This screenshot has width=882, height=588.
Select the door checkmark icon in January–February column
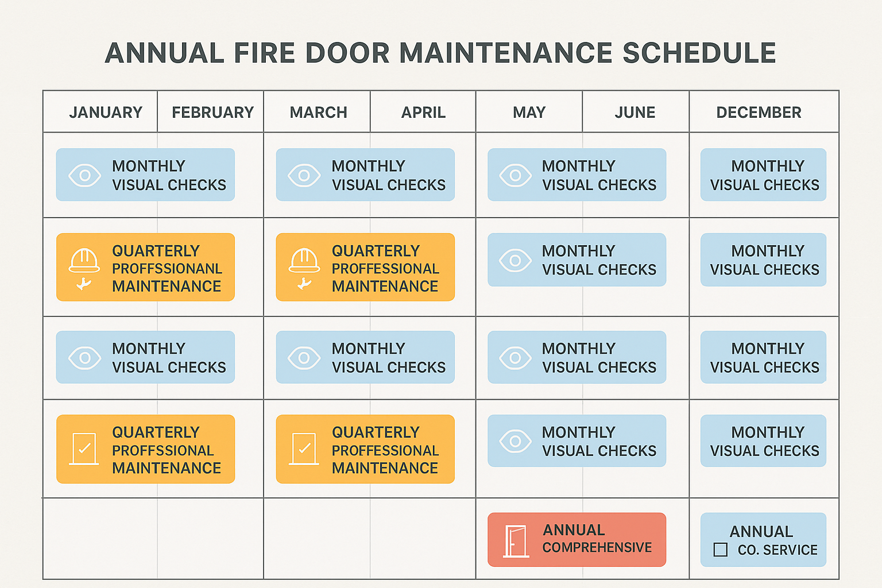tap(84, 448)
